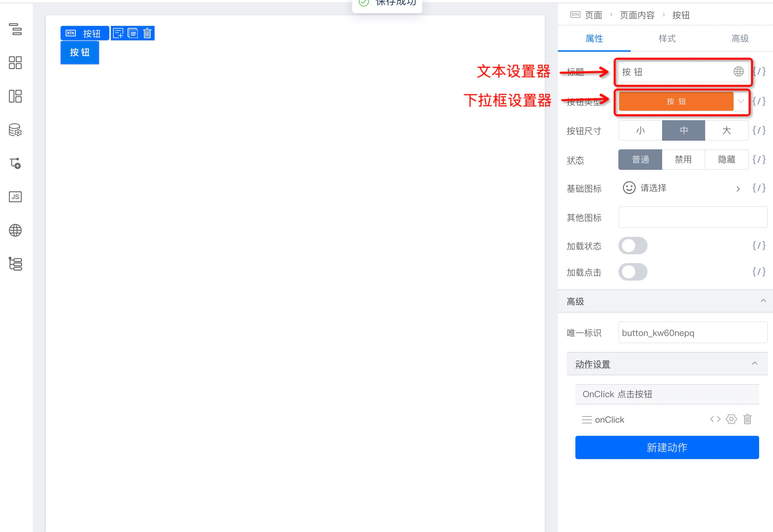Toggle the 加载点击 switch
Viewport: 773px width, 532px height.
[x=633, y=272]
